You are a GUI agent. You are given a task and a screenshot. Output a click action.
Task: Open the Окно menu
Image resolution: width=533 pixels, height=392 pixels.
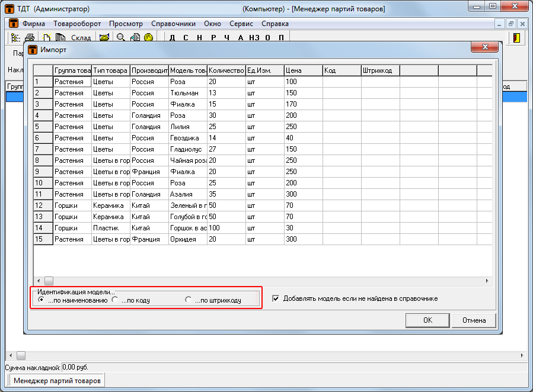(212, 24)
